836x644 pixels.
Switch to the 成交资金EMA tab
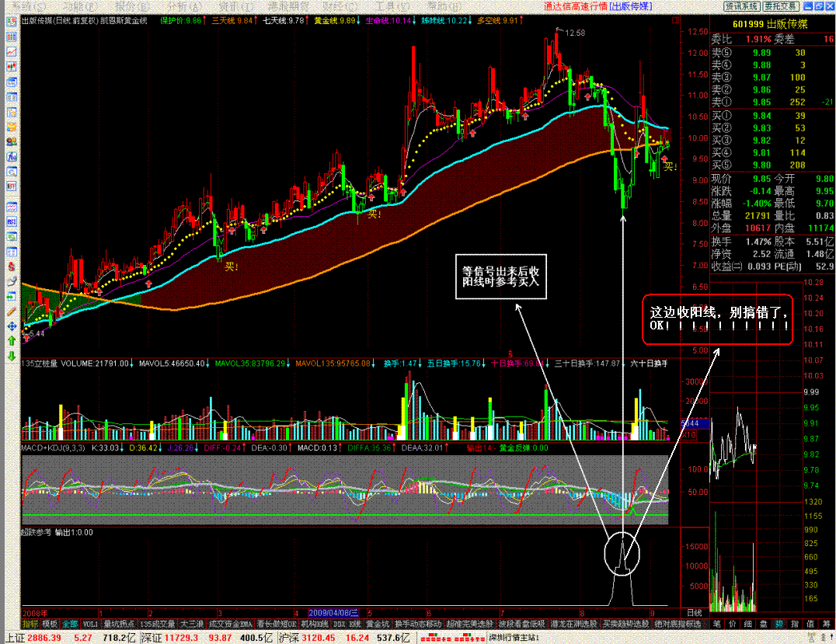(x=230, y=624)
